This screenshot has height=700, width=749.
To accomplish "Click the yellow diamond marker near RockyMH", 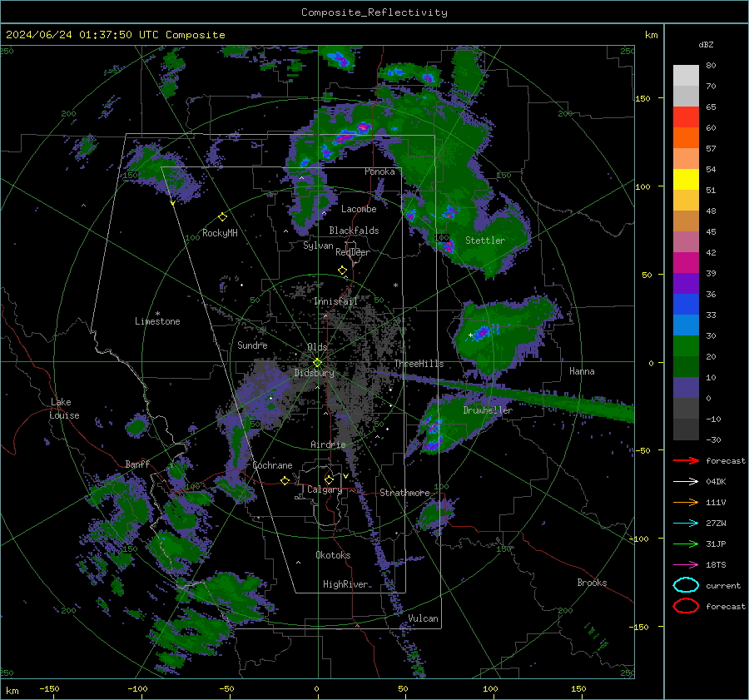I will (222, 217).
